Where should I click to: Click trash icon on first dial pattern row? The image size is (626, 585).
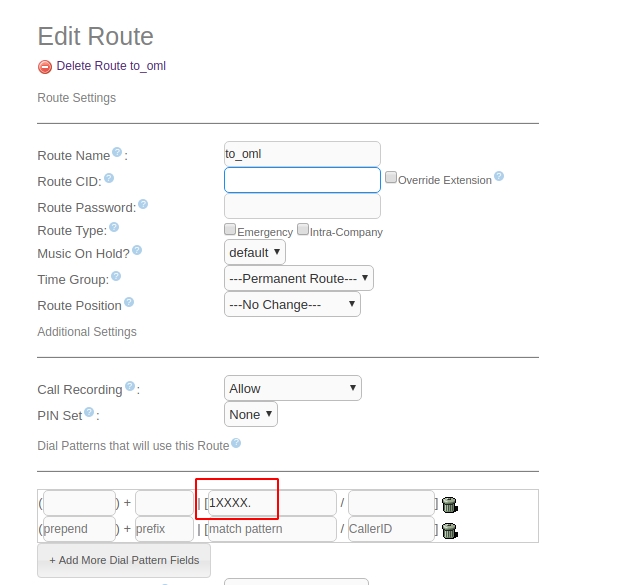point(449,504)
